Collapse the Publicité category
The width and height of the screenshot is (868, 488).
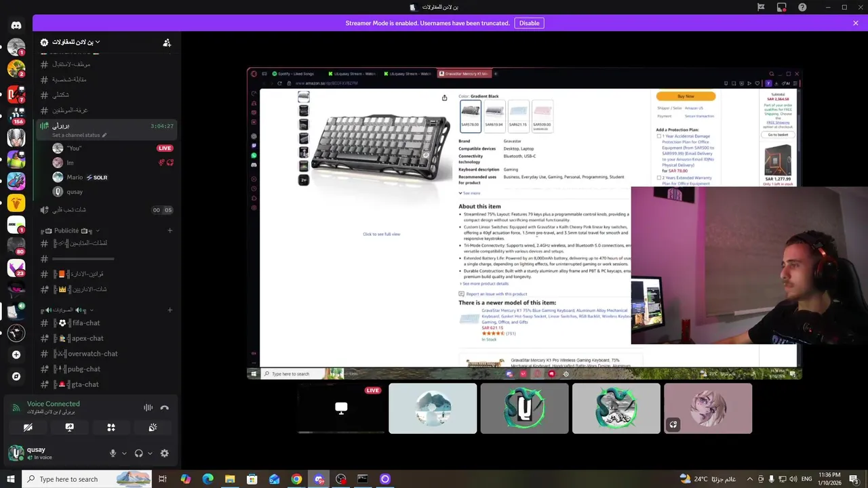(x=70, y=230)
